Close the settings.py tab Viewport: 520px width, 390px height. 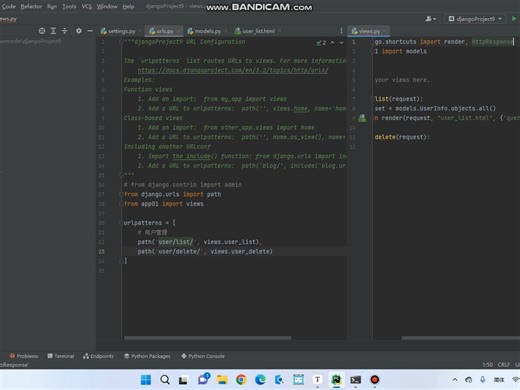point(140,31)
